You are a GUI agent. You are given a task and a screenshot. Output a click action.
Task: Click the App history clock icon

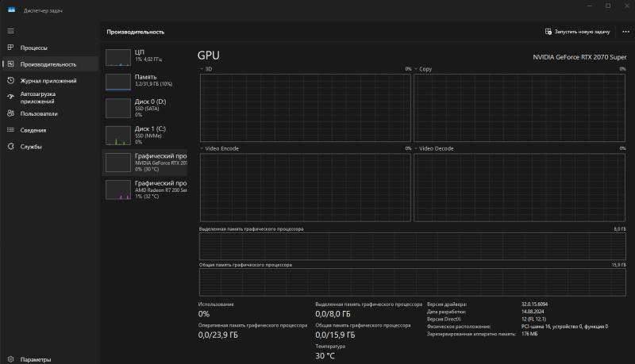[11, 80]
